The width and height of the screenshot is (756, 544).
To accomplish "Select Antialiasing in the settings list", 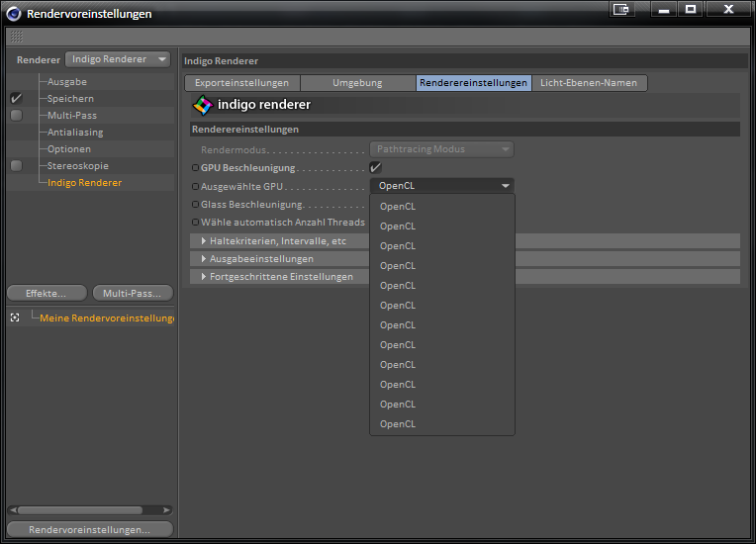I will pyautogui.click(x=74, y=133).
